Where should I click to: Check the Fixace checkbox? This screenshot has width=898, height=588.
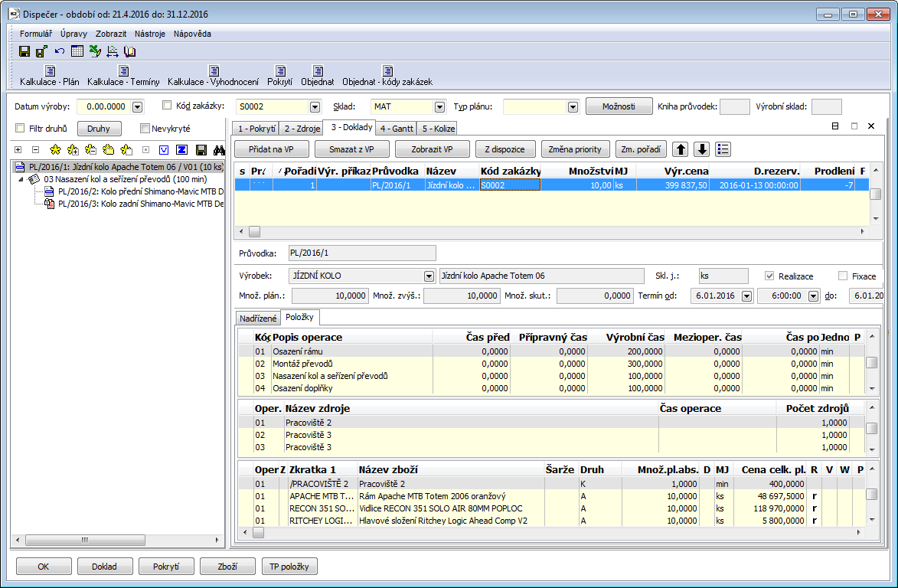(x=843, y=276)
